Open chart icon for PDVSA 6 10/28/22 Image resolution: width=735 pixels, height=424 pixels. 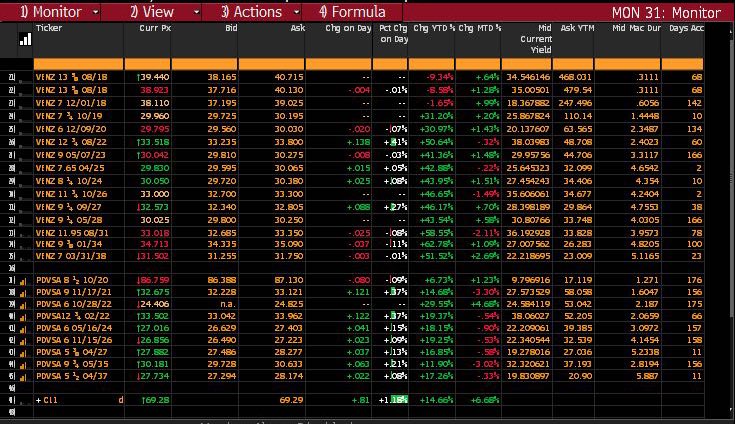tap(22, 305)
